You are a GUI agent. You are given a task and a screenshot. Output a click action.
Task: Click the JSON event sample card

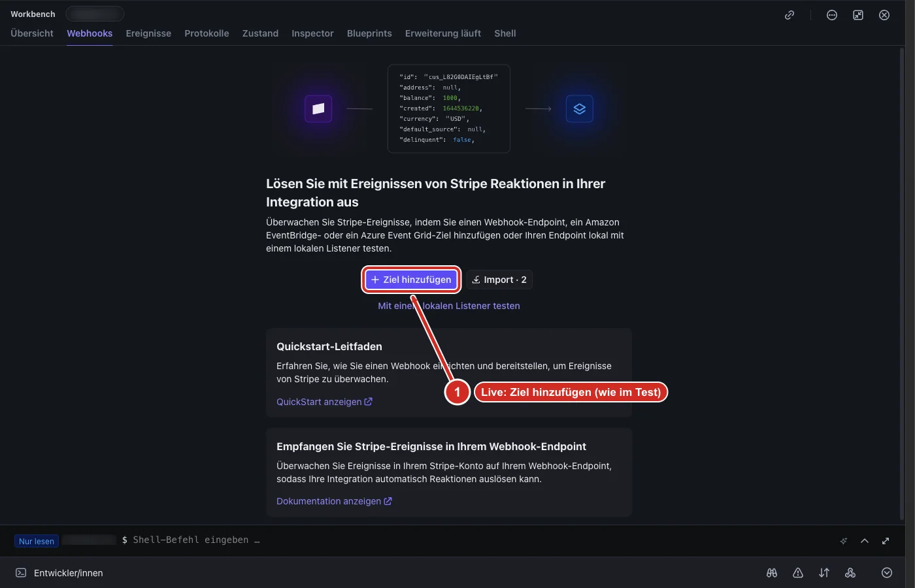point(449,108)
